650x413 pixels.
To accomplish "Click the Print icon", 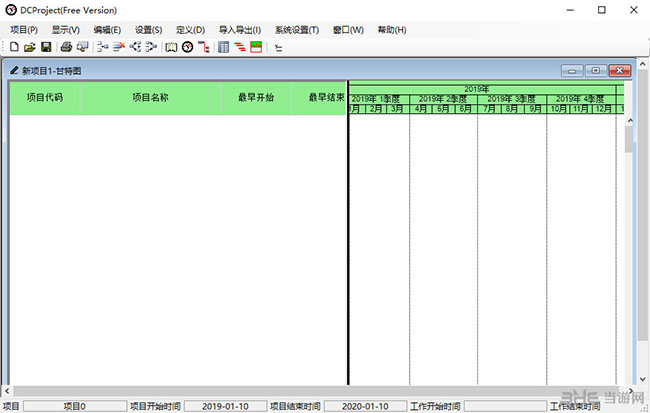I will click(66, 47).
